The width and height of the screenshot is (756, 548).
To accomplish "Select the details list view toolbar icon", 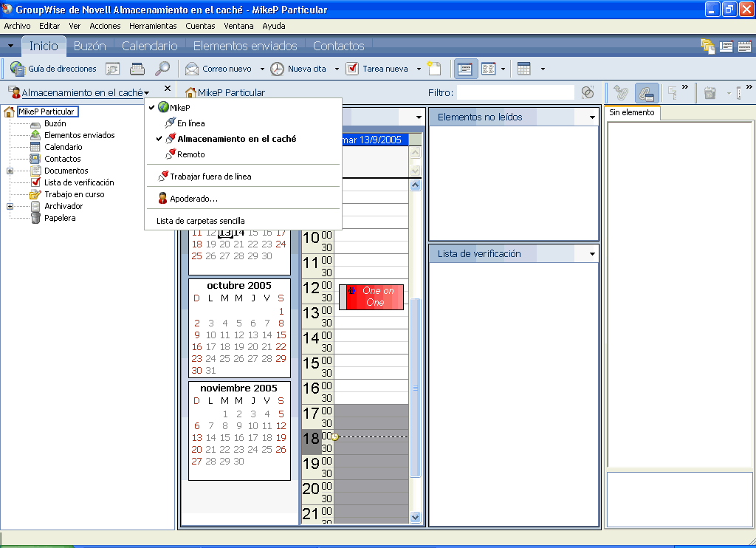I will (465, 69).
